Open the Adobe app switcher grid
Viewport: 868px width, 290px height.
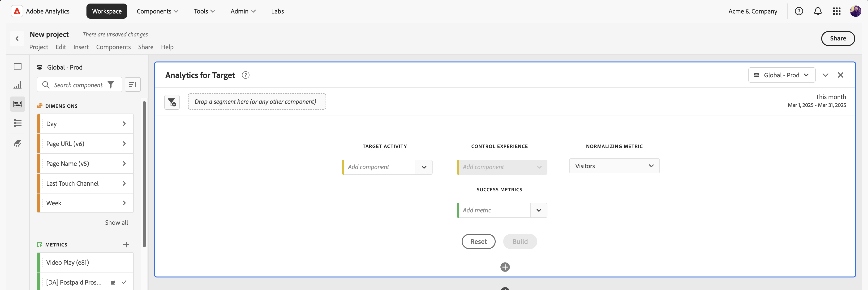pyautogui.click(x=837, y=11)
